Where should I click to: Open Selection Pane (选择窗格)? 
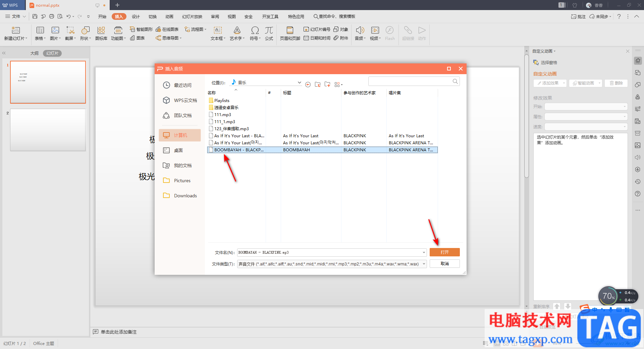click(x=545, y=62)
